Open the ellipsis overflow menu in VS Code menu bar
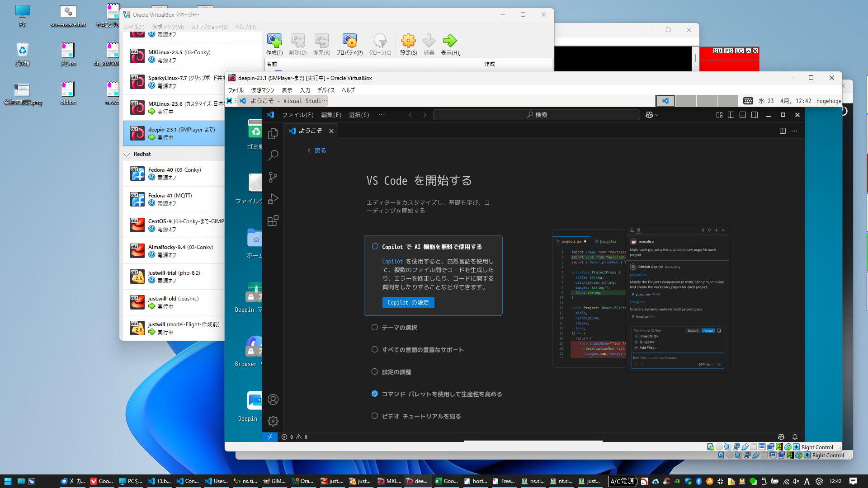Viewport: 868px width, 488px height. [382, 115]
